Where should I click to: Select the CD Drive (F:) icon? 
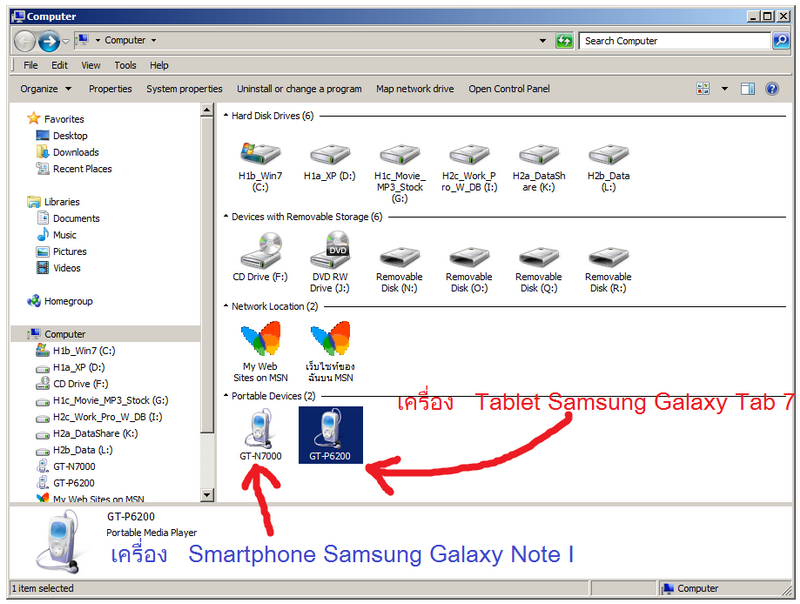click(260, 250)
